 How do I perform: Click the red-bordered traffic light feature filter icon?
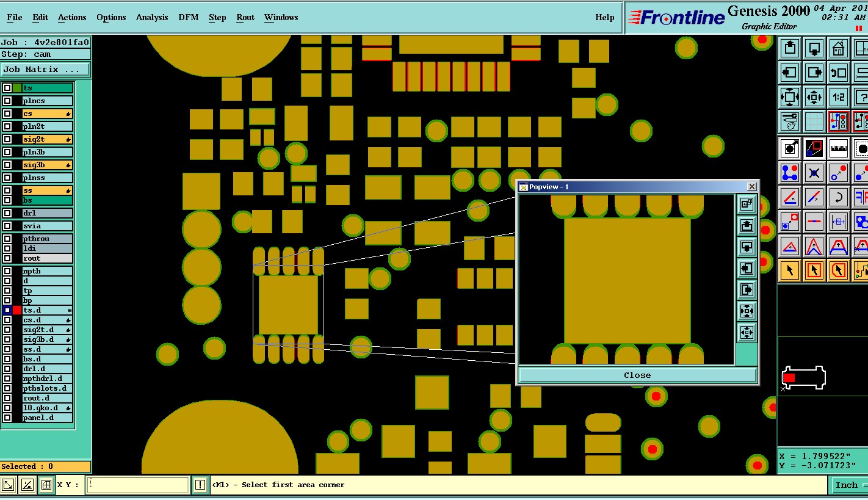click(839, 121)
